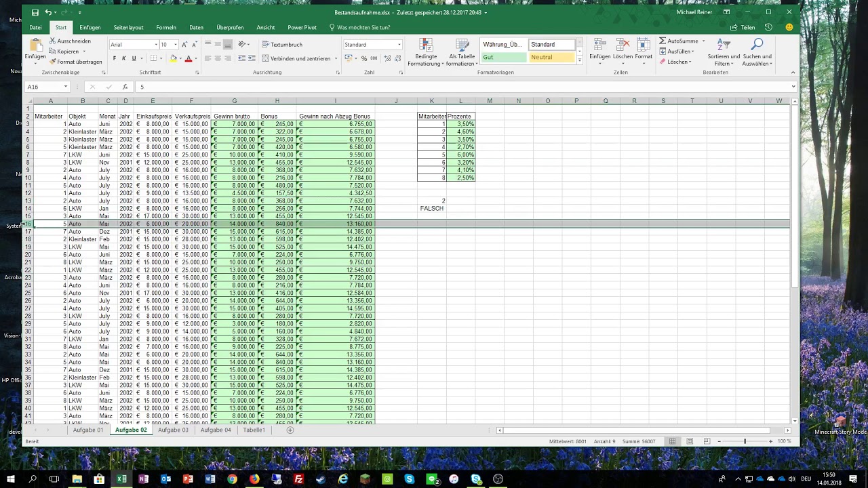Decrease indent icon

pyautogui.click(x=242, y=58)
